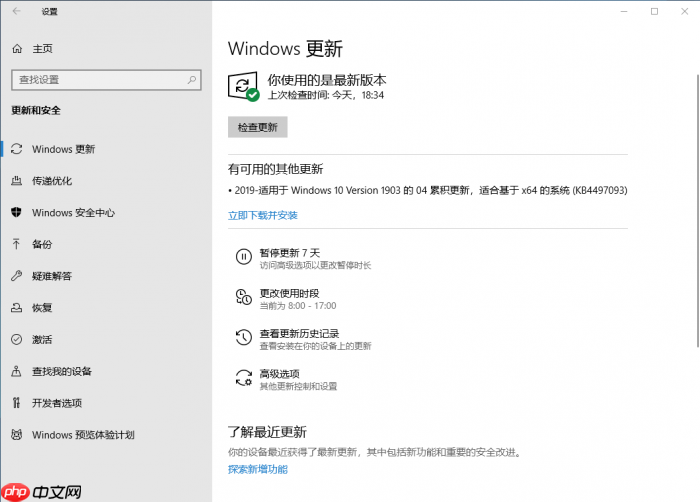Click the vertical scrollbar on right edge
700x502 pixels.
pos(698,210)
